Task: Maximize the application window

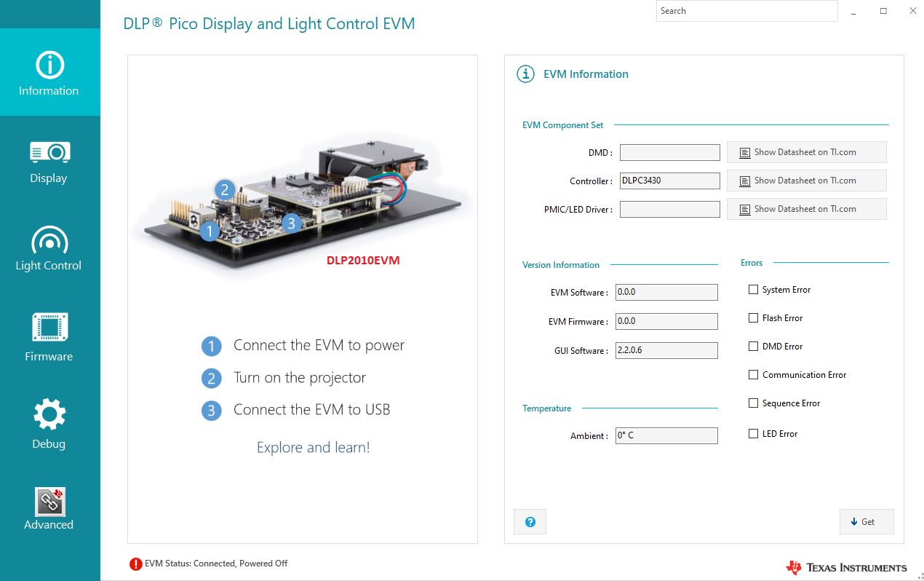Action: tap(883, 11)
